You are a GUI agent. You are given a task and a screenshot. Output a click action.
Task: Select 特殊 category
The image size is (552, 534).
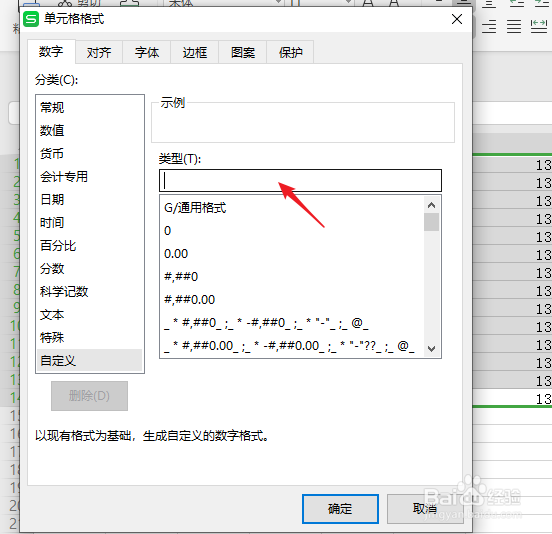[x=89, y=338]
